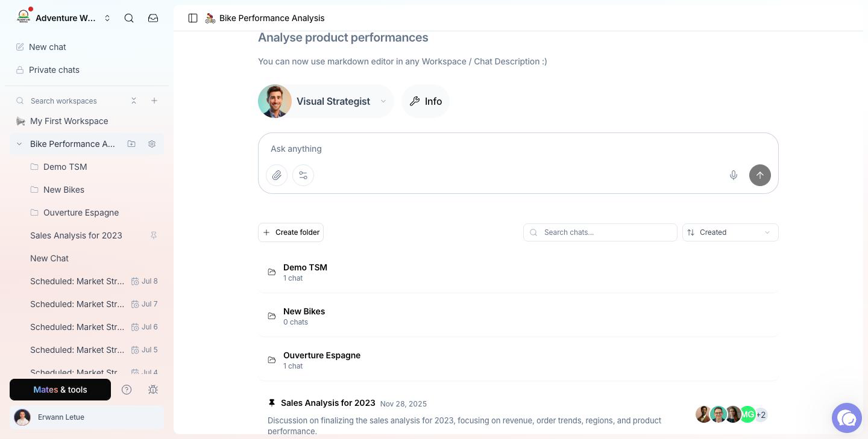Open Bike Performance workspace settings gear
Image resolution: width=868 pixels, height=439 pixels.
[152, 144]
